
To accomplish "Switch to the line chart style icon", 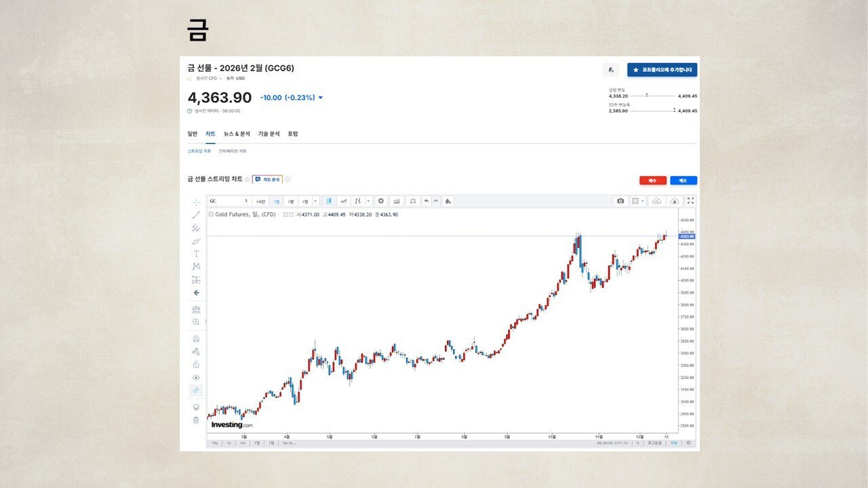I will [344, 201].
